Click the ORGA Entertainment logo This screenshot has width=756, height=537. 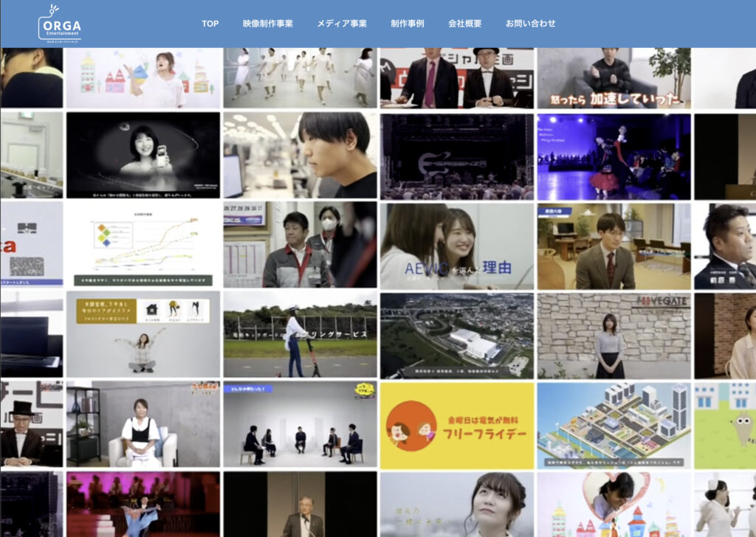click(59, 24)
